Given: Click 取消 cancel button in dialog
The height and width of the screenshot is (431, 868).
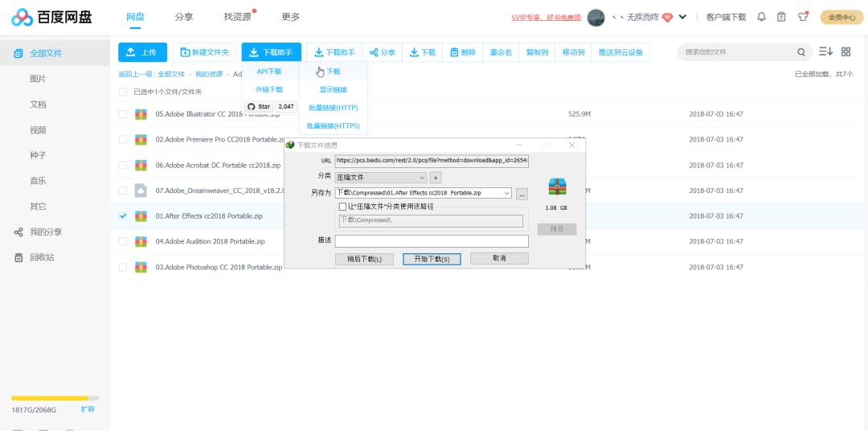Looking at the screenshot, I should [499, 258].
